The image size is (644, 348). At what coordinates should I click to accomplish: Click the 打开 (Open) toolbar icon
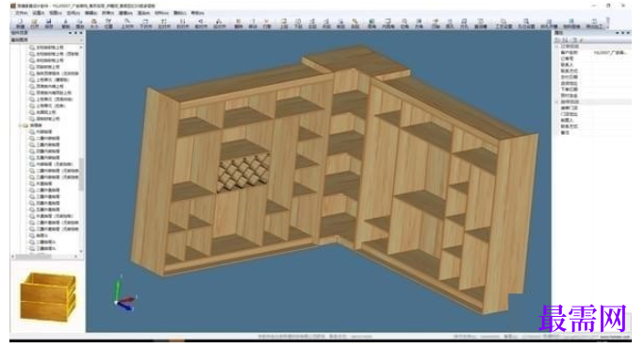pyautogui.click(x=35, y=23)
